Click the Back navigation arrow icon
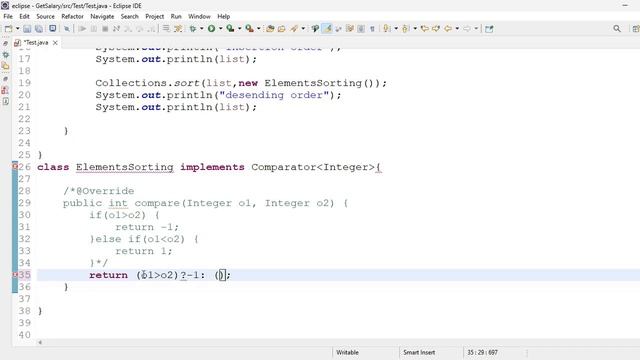 pos(448,29)
